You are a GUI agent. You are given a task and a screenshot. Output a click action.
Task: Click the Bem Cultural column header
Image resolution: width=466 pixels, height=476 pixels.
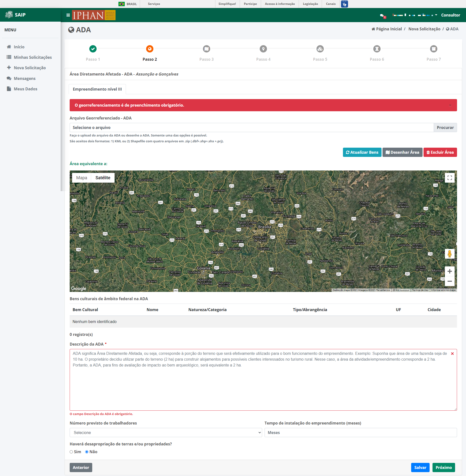pyautogui.click(x=85, y=310)
